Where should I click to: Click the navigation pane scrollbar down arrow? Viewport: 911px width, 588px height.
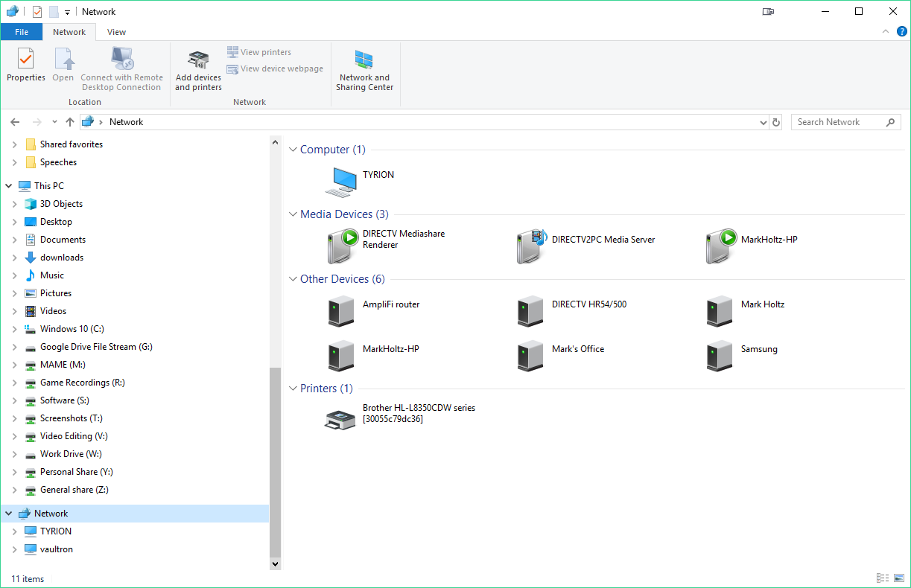(x=276, y=564)
